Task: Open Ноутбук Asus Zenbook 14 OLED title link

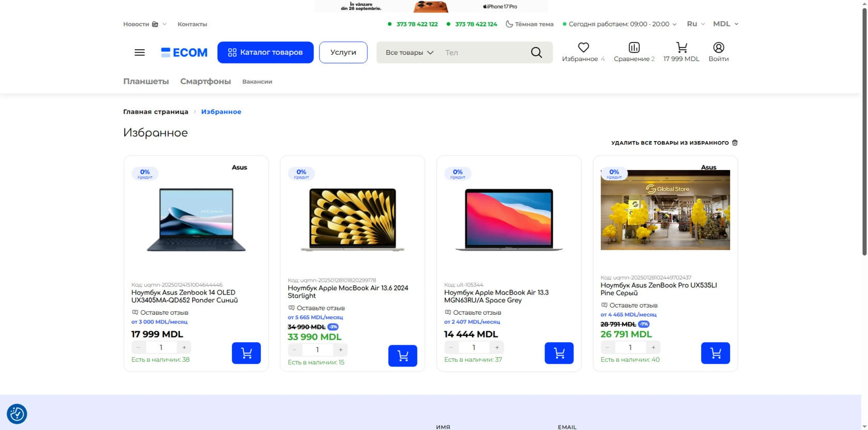Action: click(184, 296)
